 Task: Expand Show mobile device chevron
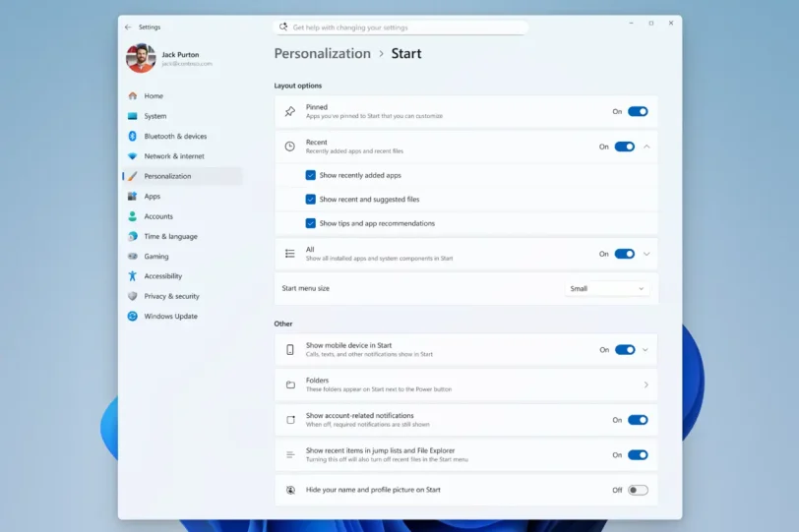(645, 350)
